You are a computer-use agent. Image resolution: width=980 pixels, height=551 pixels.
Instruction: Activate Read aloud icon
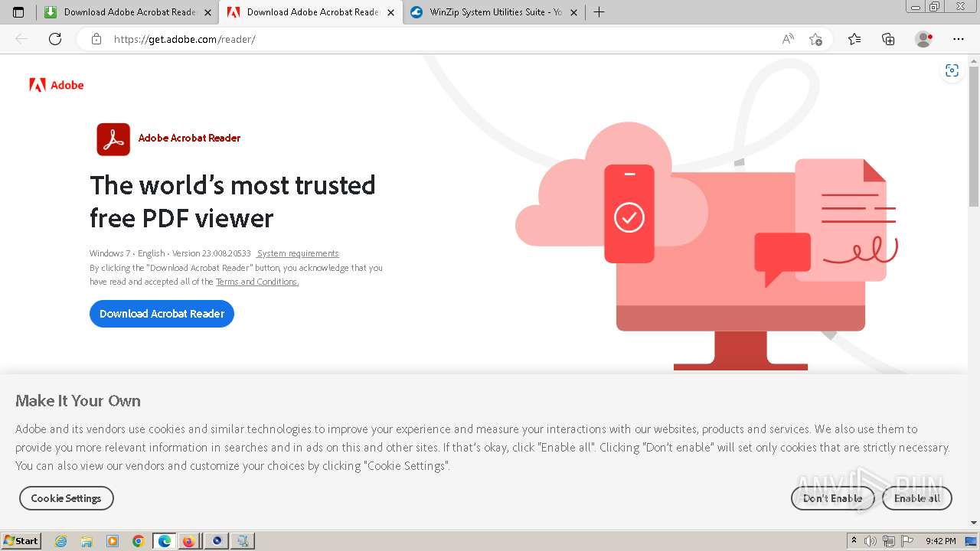click(788, 39)
